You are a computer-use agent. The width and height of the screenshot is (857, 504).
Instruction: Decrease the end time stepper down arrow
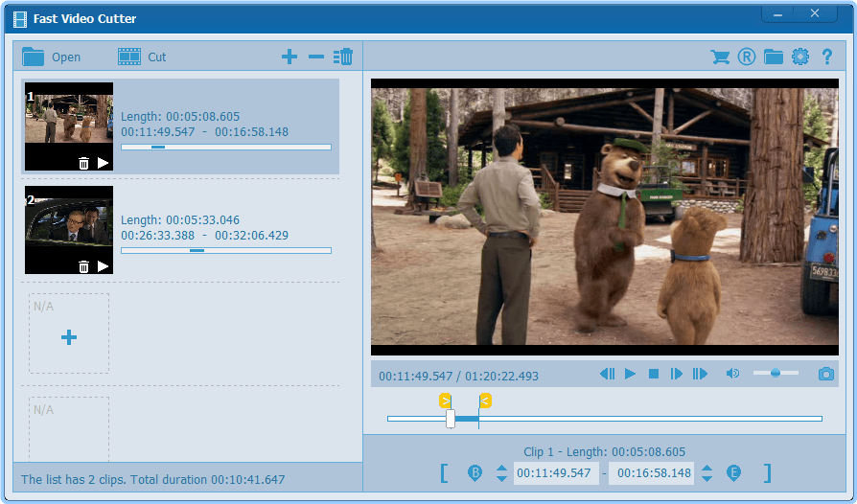[706, 478]
